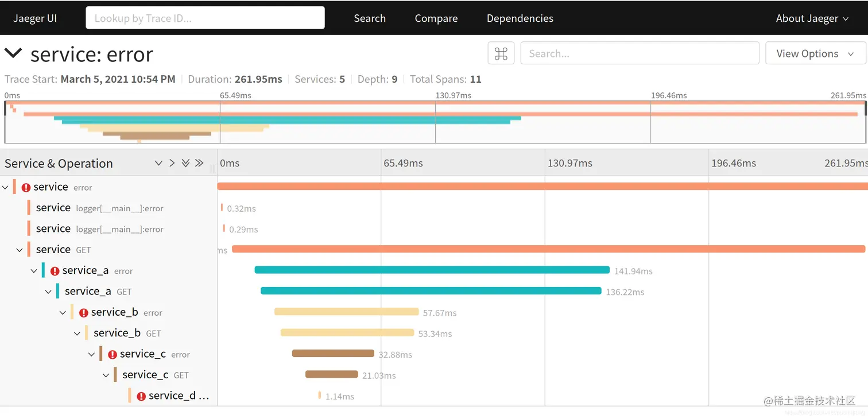Collapse the root service error span row
The image size is (868, 419).
tap(6, 187)
